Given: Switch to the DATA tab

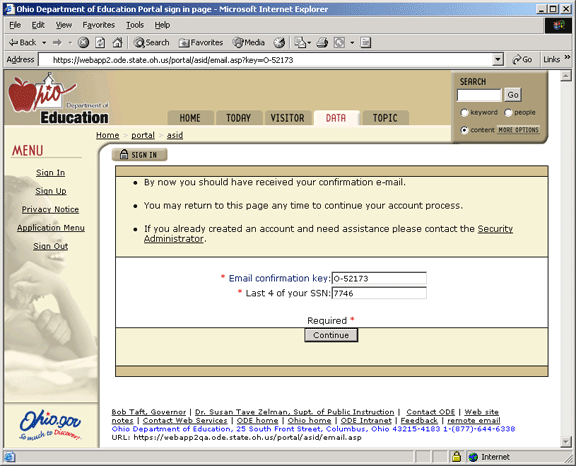Looking at the screenshot, I should [336, 118].
